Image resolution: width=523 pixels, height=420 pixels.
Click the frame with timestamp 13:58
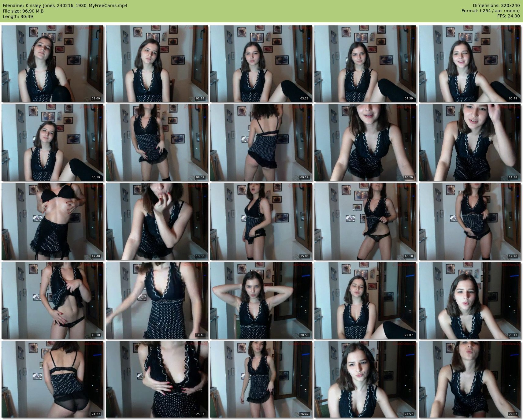(x=157, y=221)
